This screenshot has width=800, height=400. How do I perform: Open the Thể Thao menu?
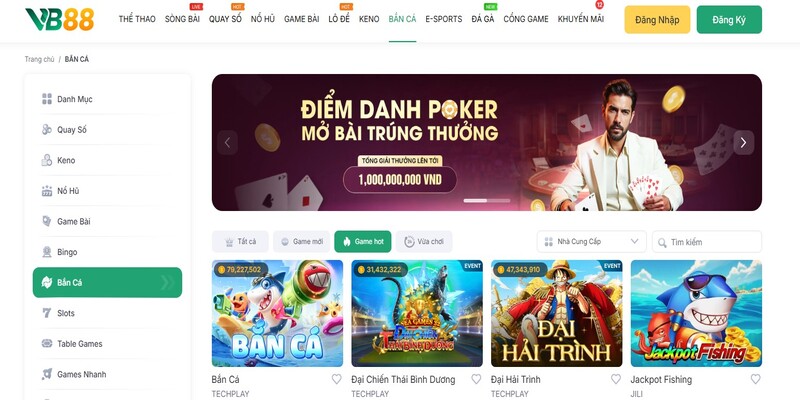[137, 19]
